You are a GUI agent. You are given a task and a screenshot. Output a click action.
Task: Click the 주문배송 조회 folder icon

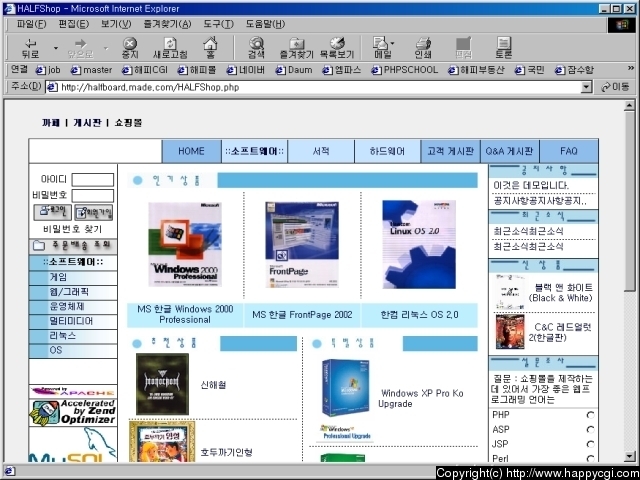pyautogui.click(x=39, y=245)
